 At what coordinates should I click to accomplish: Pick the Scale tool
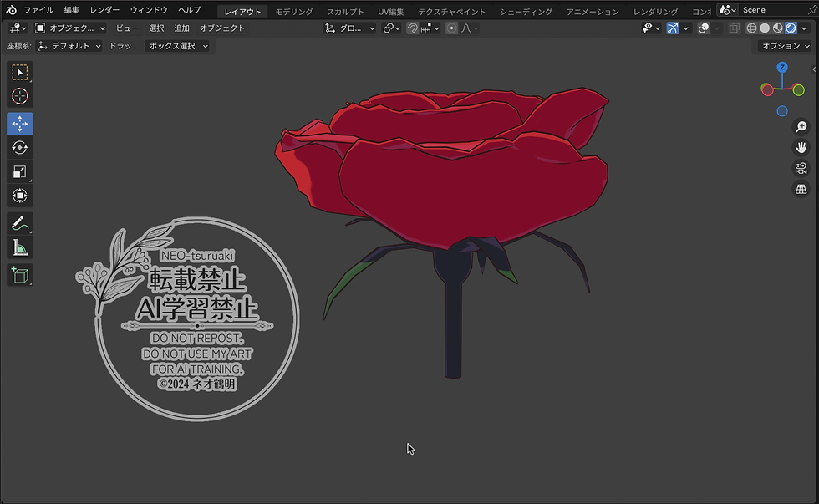[20, 172]
